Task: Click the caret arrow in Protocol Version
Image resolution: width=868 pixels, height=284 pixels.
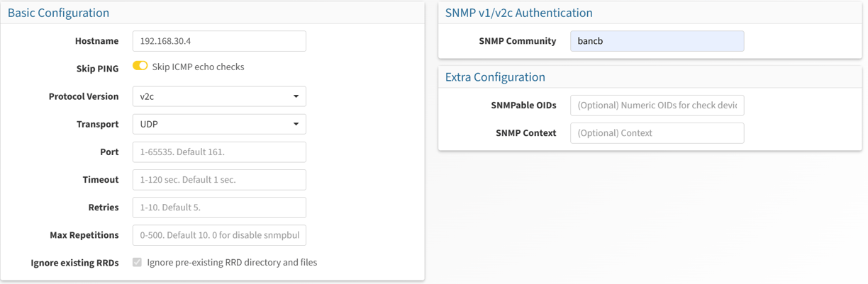Action: coord(296,96)
